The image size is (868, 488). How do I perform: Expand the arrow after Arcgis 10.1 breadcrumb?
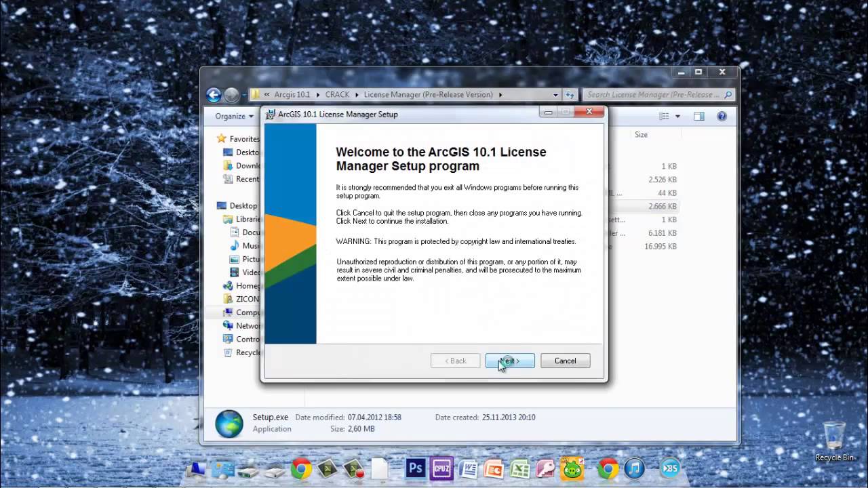coord(317,95)
